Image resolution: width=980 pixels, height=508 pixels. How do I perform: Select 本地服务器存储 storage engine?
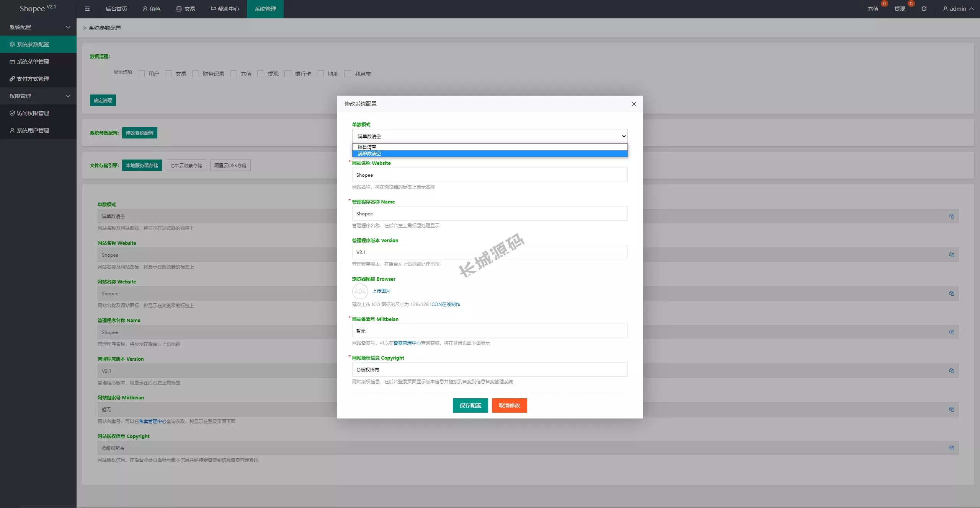point(142,165)
